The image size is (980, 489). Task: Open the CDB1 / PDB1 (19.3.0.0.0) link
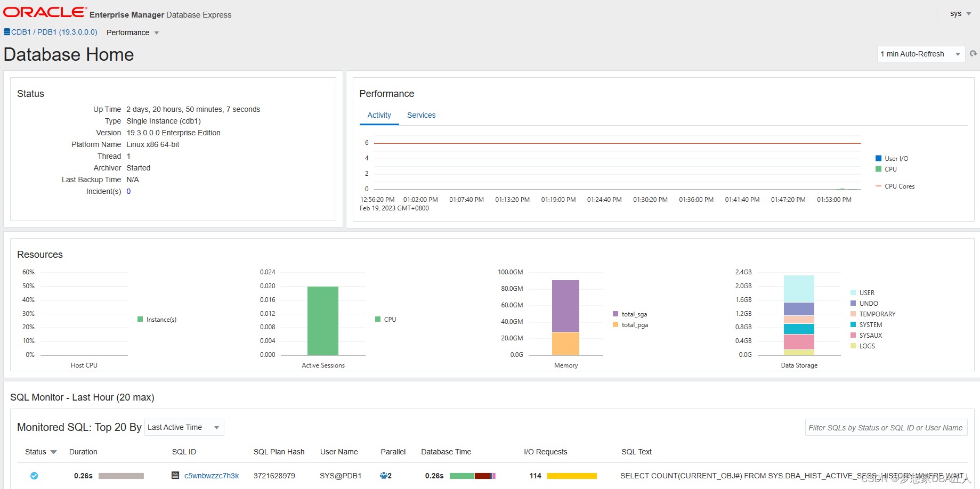pyautogui.click(x=54, y=32)
